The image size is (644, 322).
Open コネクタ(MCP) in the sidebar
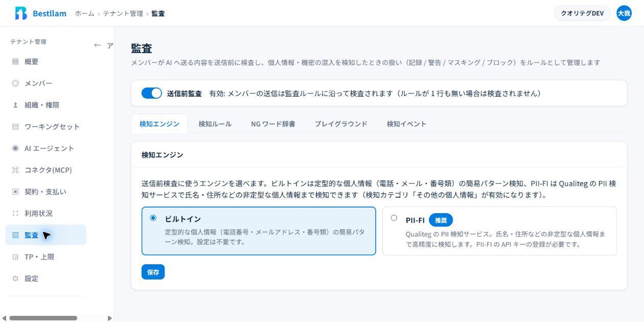click(46, 170)
